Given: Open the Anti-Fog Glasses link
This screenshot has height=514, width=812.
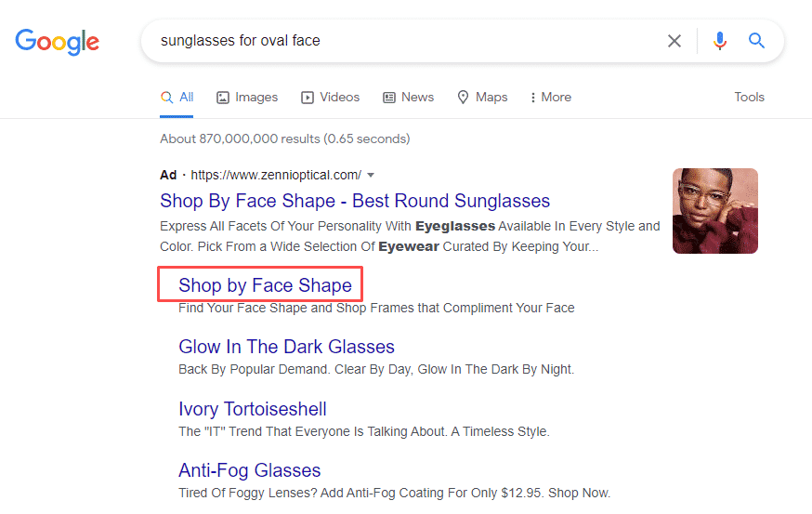Looking at the screenshot, I should [249, 470].
